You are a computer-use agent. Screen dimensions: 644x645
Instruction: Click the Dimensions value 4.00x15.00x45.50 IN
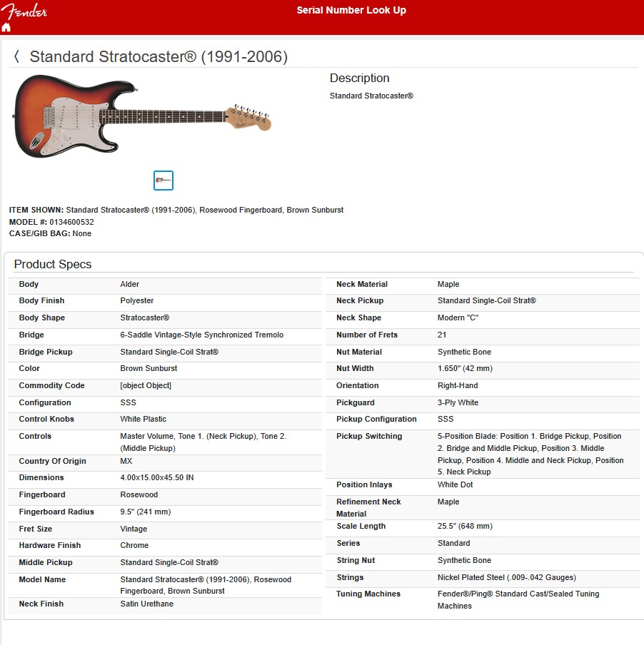[157, 477]
